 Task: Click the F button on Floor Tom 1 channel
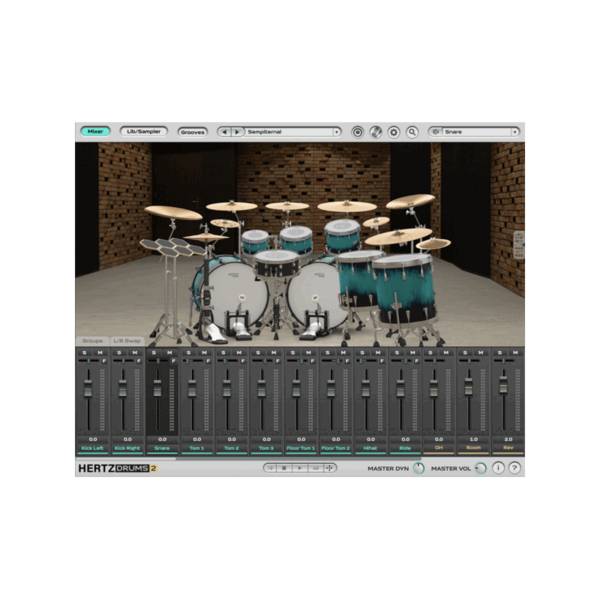312,361
